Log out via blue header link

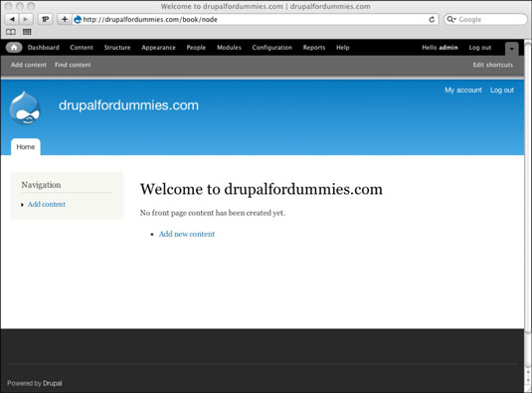pyautogui.click(x=502, y=90)
